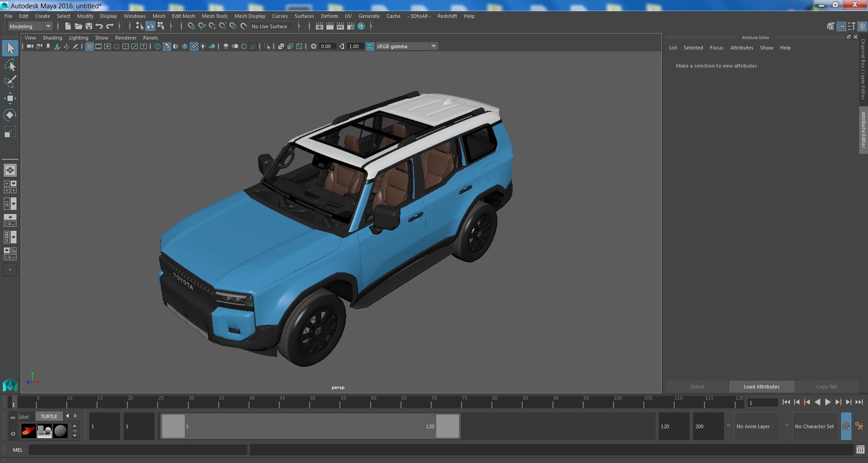Toggle use all lights bulb icon
Image resolution: width=868 pixels, height=463 pixels.
click(x=203, y=46)
